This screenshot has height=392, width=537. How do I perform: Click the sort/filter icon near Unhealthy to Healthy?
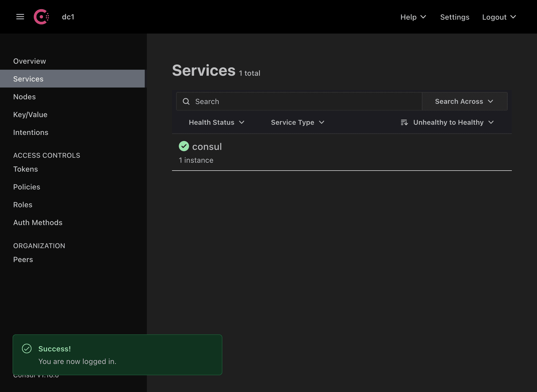coord(404,122)
